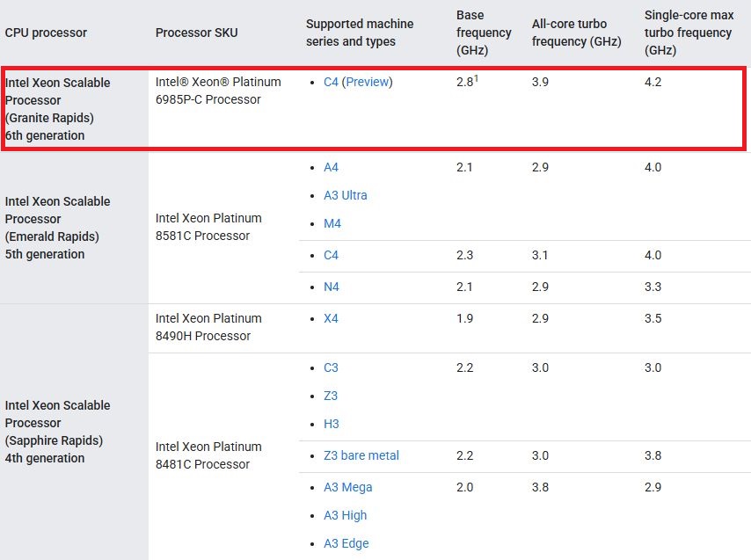The height and width of the screenshot is (560, 751).
Task: Click the X4 machine series link
Action: pyautogui.click(x=331, y=318)
